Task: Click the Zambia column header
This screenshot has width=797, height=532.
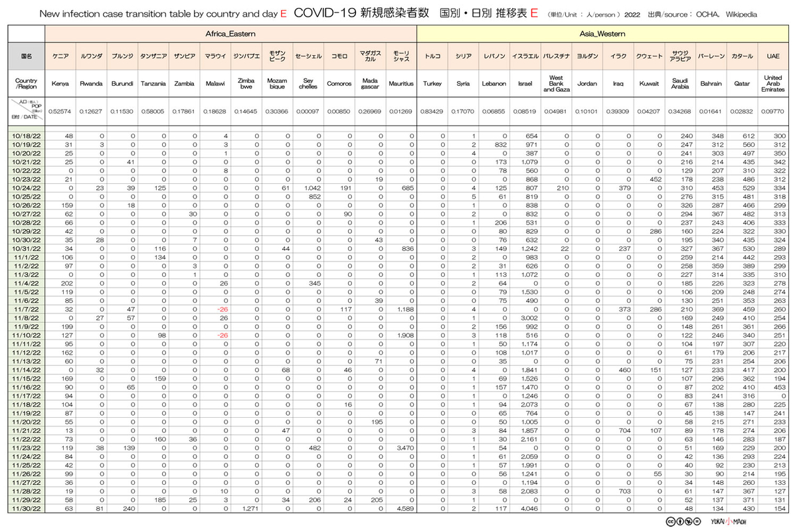Action: (185, 84)
